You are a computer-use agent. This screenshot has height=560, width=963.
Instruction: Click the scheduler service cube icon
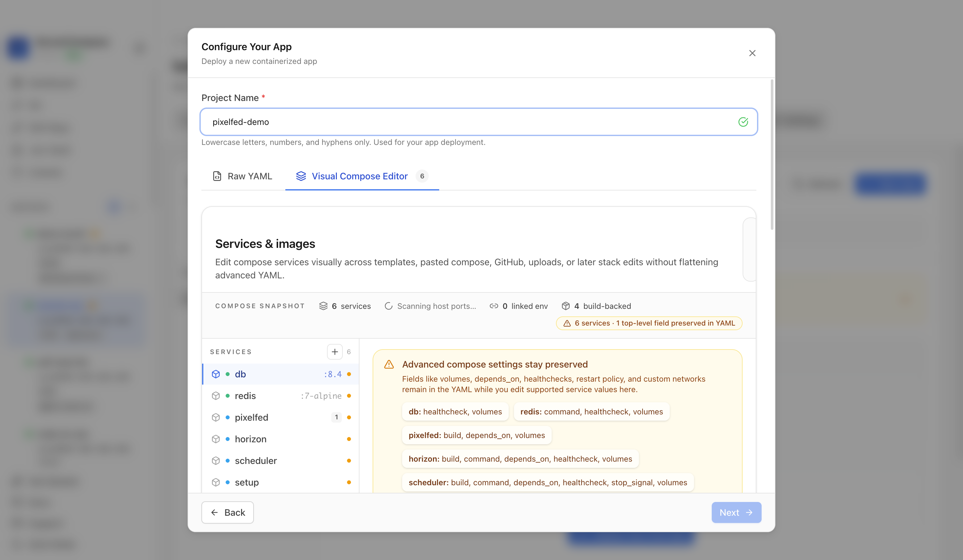pos(216,461)
